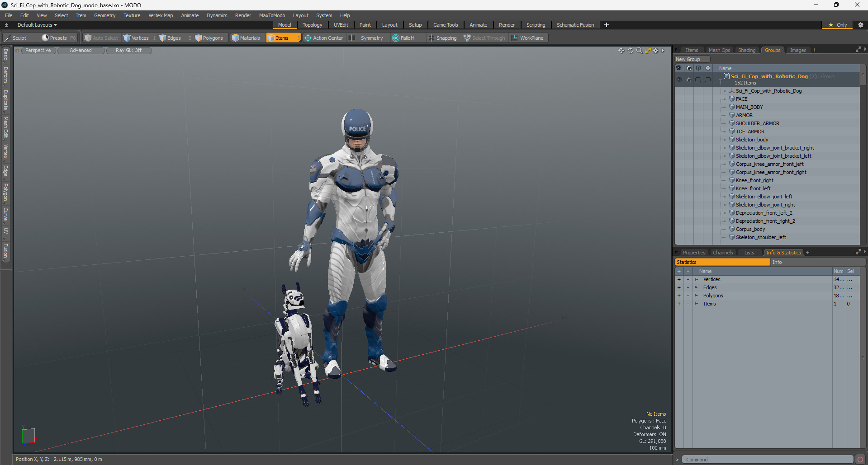Toggle visibility eye for Sci_Fi_Cop group
This screenshot has width=868, height=465.
tap(679, 80)
